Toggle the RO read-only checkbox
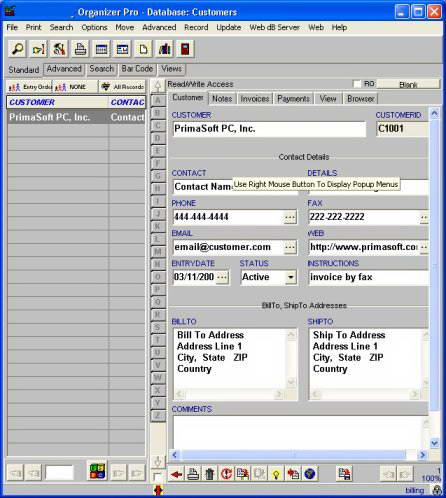This screenshot has height=498, width=446. click(357, 84)
